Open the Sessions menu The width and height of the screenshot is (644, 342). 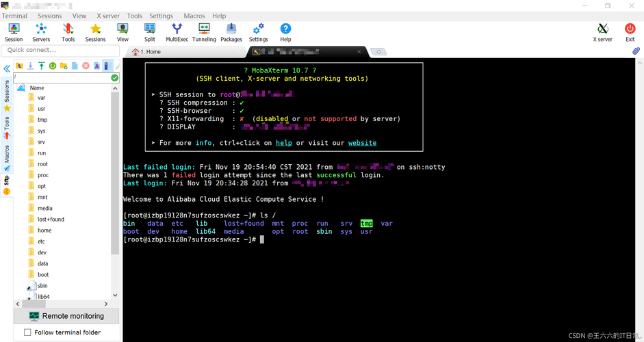pyautogui.click(x=50, y=16)
